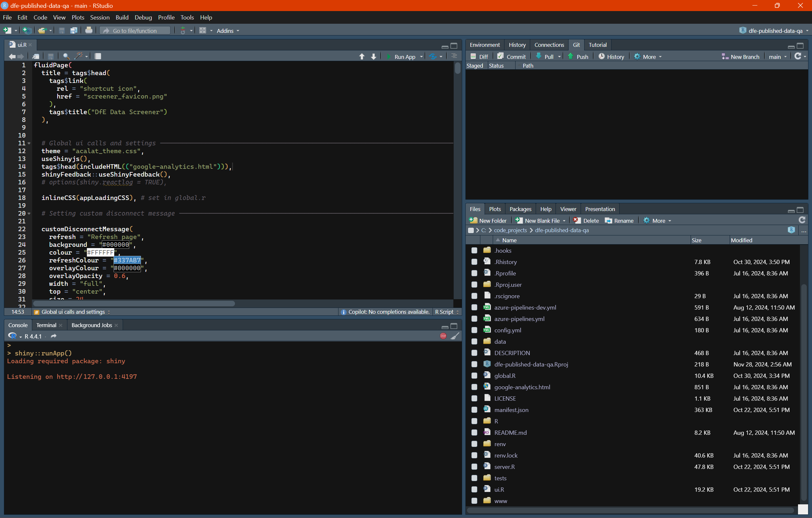Viewport: 812px width, 518px height.
Task: Click the New Folder button
Action: [488, 221]
